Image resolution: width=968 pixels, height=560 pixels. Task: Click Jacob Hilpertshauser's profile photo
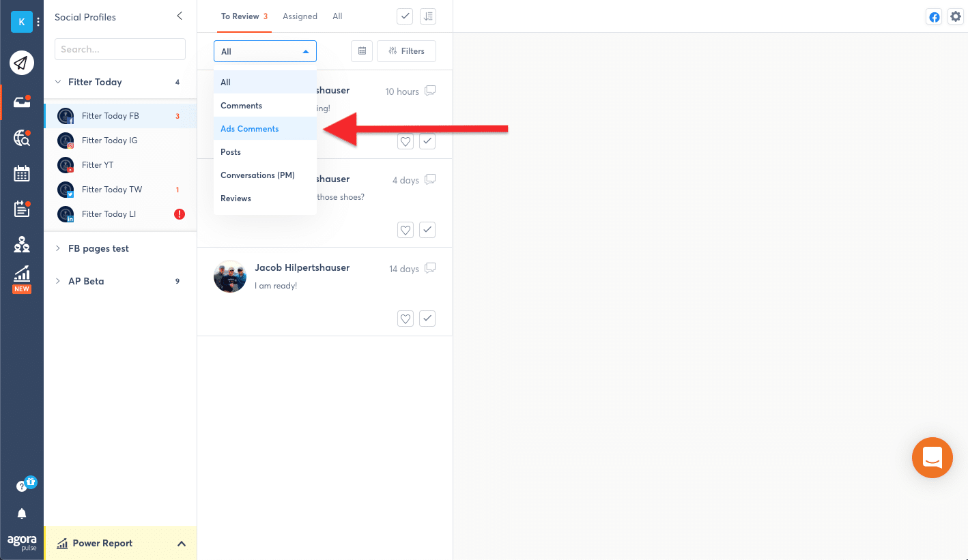tap(230, 277)
